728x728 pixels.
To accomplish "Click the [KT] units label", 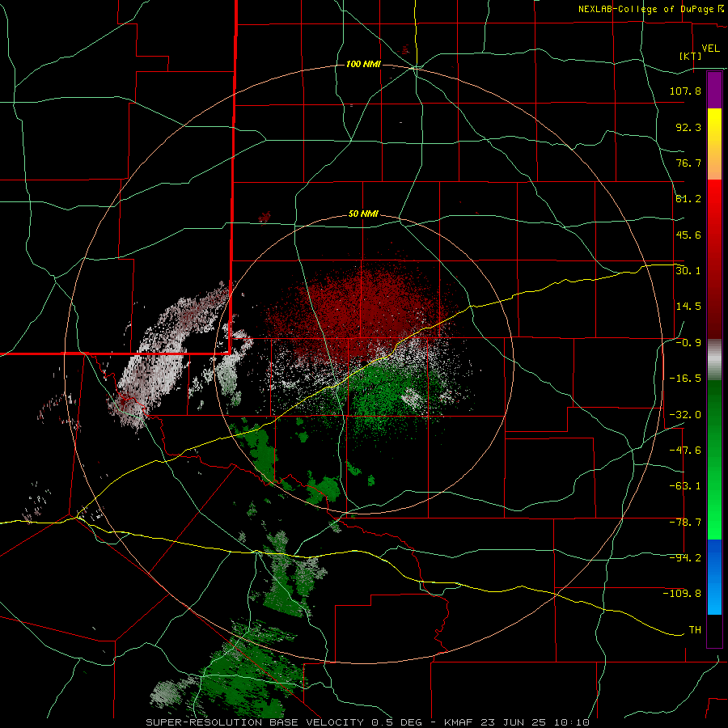I will 691,56.
